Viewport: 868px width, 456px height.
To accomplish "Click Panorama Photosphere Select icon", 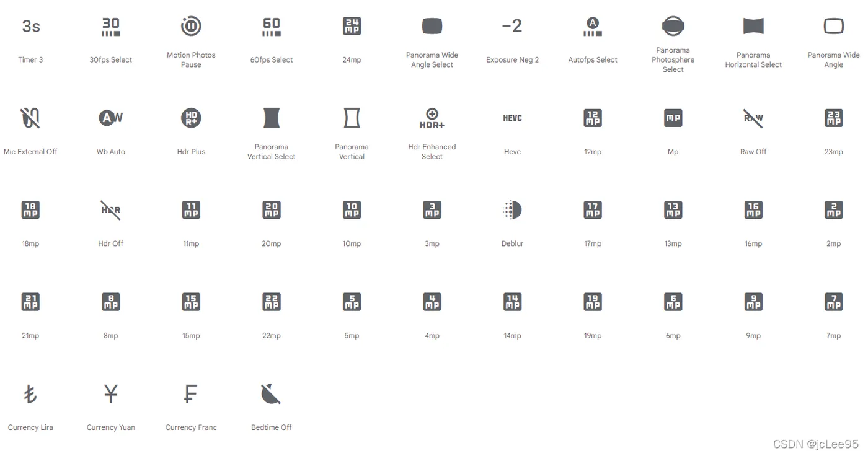I will (673, 26).
